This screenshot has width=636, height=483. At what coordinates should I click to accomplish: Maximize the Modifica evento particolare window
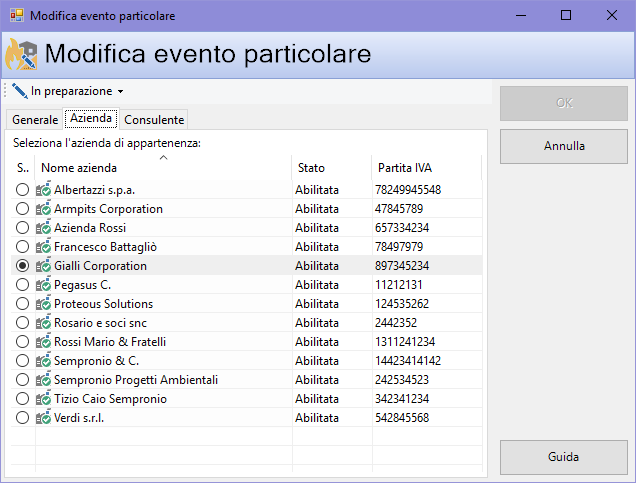point(566,15)
